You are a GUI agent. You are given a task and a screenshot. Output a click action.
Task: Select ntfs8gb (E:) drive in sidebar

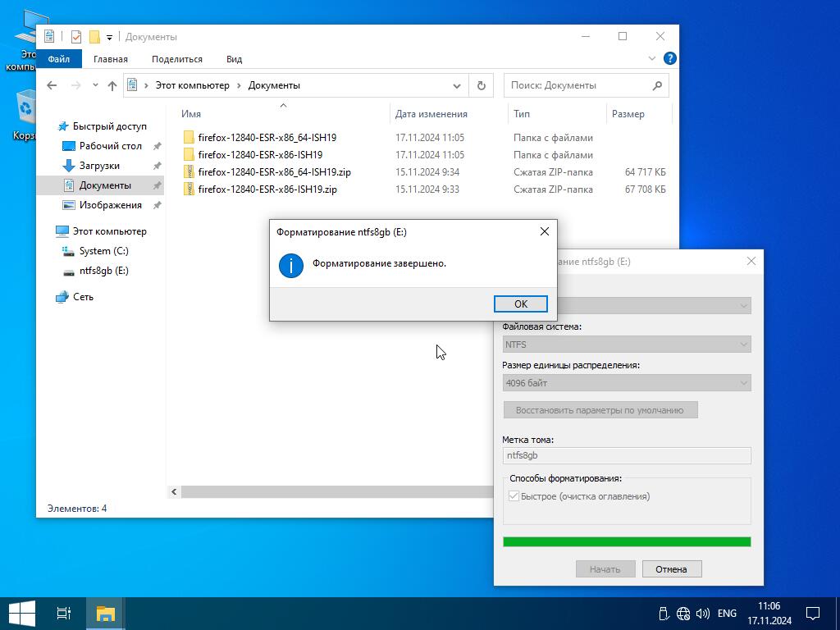pos(103,271)
